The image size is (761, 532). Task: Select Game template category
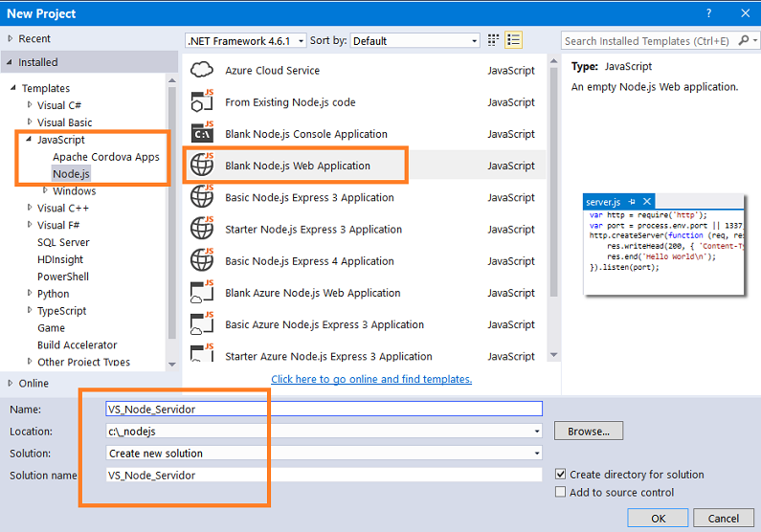click(x=51, y=328)
